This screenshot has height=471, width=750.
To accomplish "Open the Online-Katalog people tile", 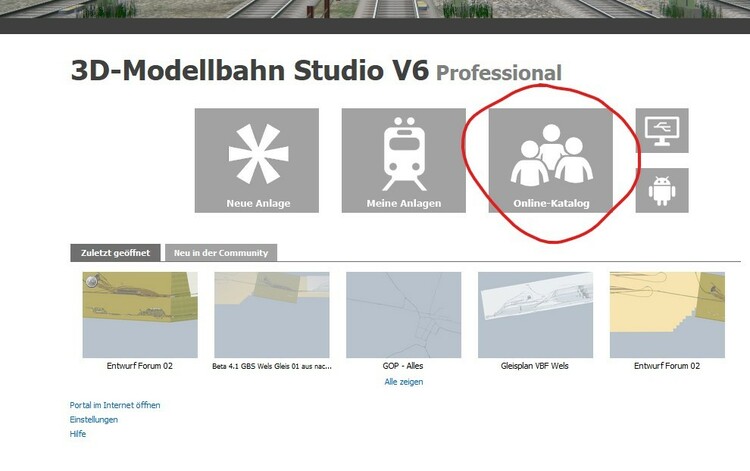I will coord(551,160).
